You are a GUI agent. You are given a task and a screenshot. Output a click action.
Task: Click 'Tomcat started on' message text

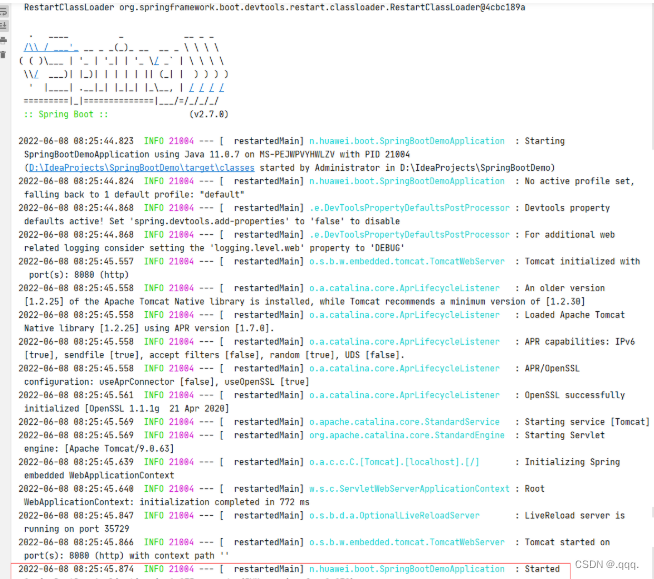click(x=567, y=542)
